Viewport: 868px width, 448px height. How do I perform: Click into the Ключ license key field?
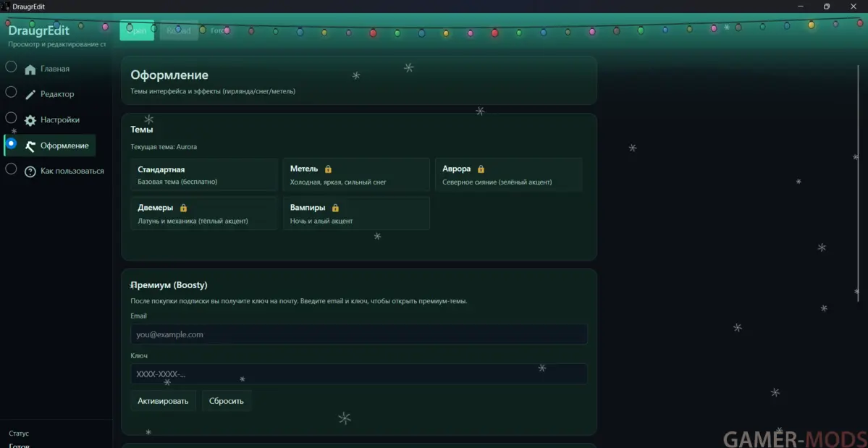pos(358,374)
